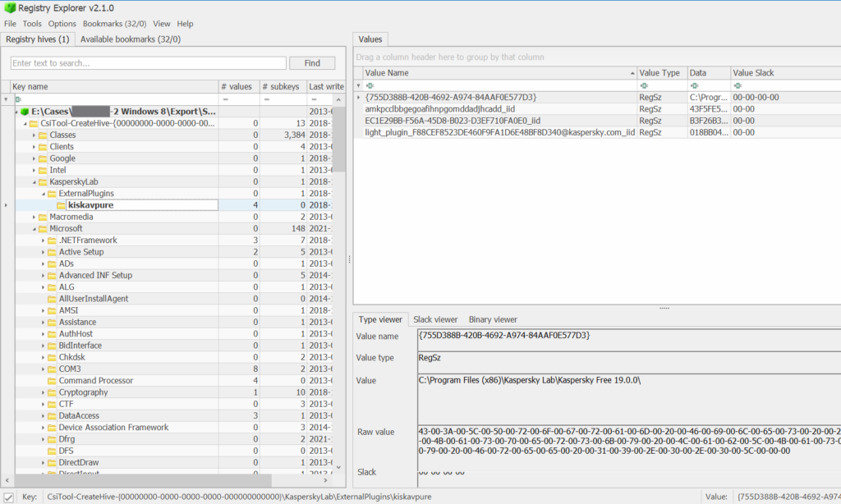Select the light_plugin kaspersky.com_iid value row
This screenshot has height=504, width=841.
tap(597, 132)
